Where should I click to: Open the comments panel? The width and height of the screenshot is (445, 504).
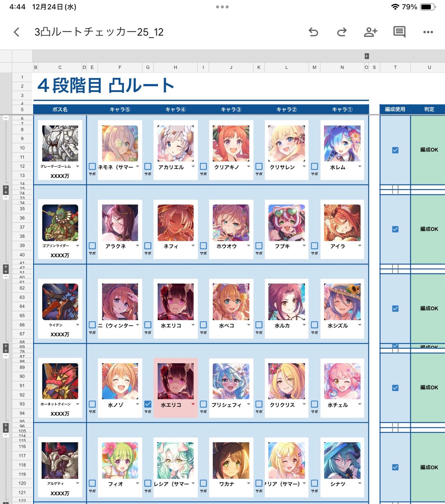pos(399,32)
